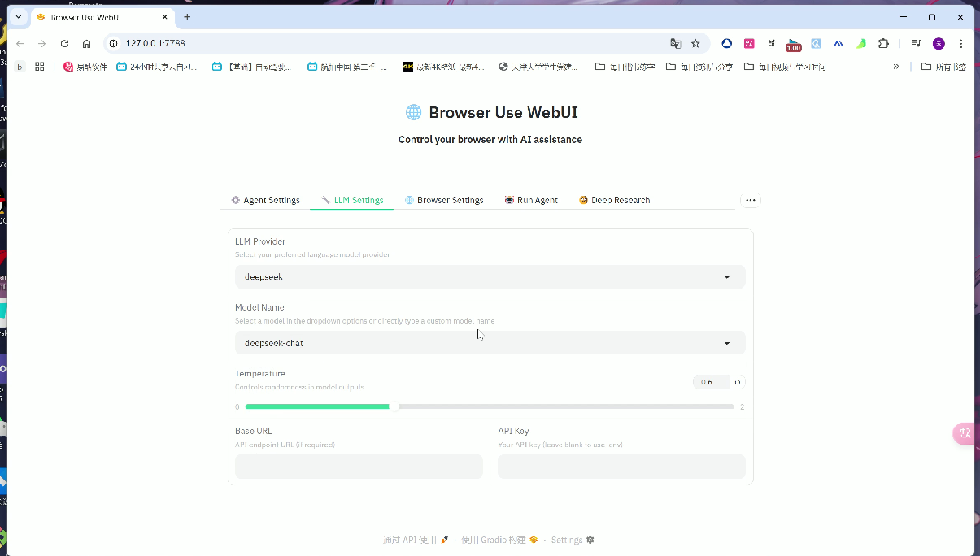Click the browser forward arrow
The width and height of the screenshot is (980, 556).
click(x=42, y=43)
